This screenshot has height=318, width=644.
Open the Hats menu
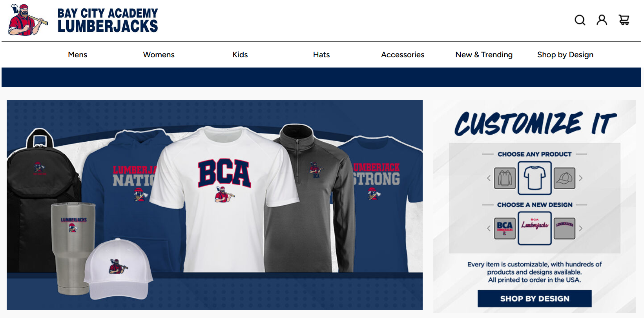pos(321,55)
